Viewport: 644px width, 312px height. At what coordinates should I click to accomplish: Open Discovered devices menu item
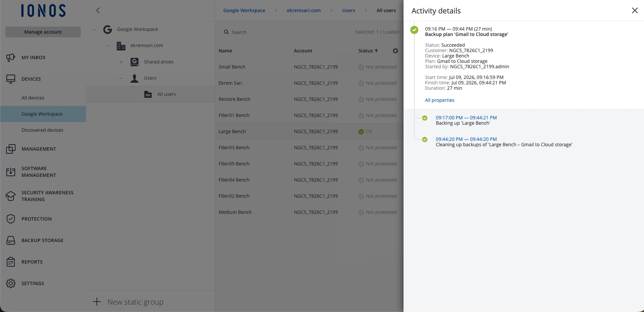[42, 130]
